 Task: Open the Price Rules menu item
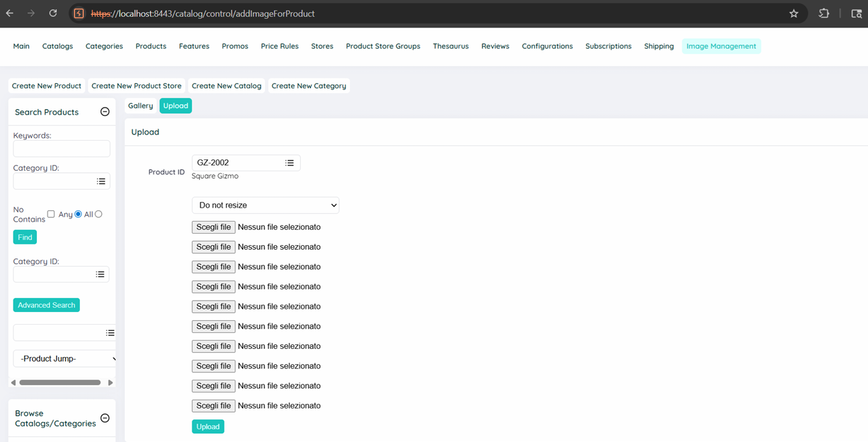click(280, 46)
